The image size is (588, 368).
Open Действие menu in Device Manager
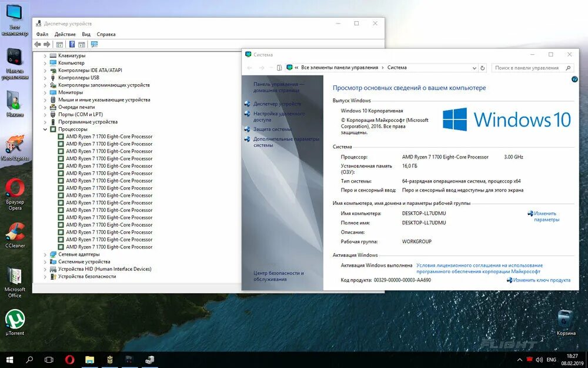coord(65,34)
